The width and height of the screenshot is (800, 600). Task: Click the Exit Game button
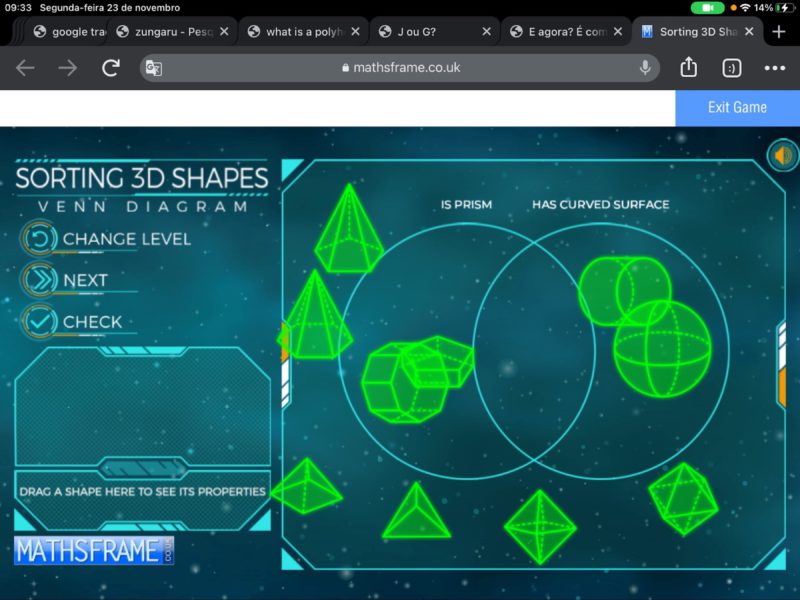click(x=737, y=107)
